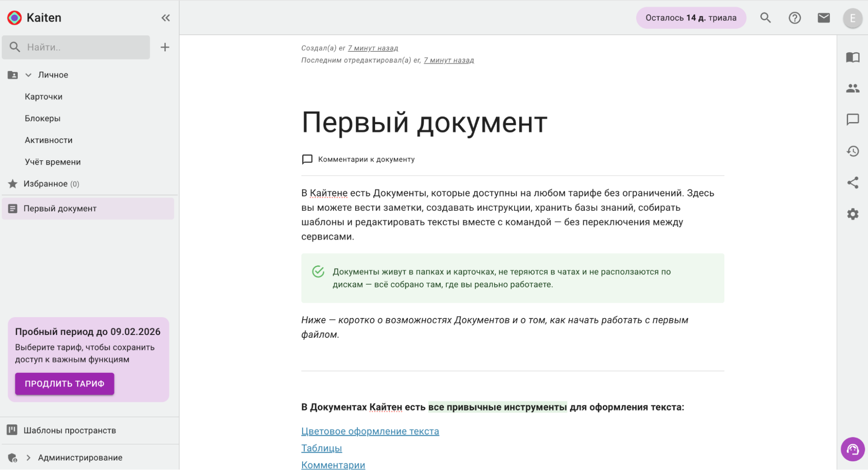Click the Личное folder icon
The width and height of the screenshot is (868, 470).
[13, 75]
